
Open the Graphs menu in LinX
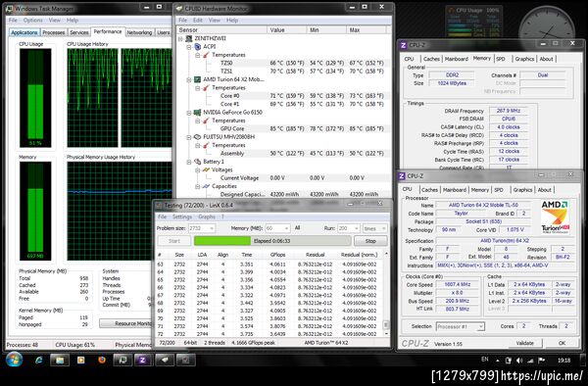pyautogui.click(x=207, y=217)
